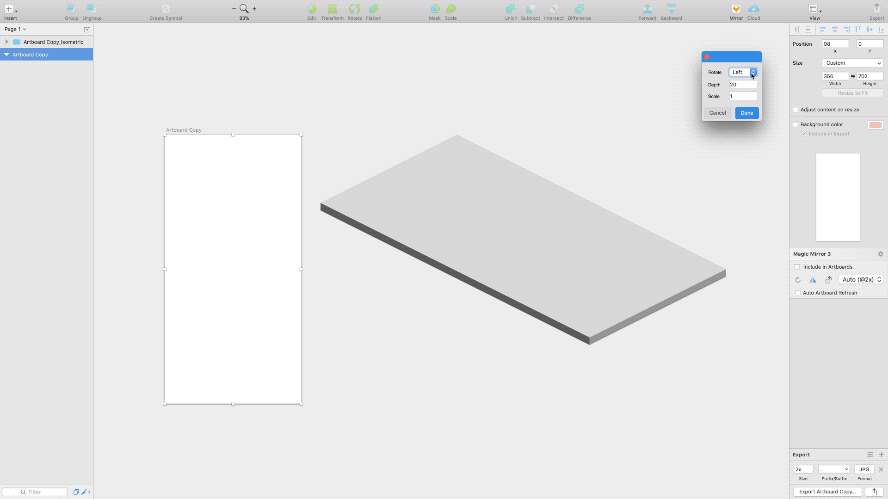Click Export Artboard Copy button
Viewport: 888px width, 499px height.
point(827,492)
